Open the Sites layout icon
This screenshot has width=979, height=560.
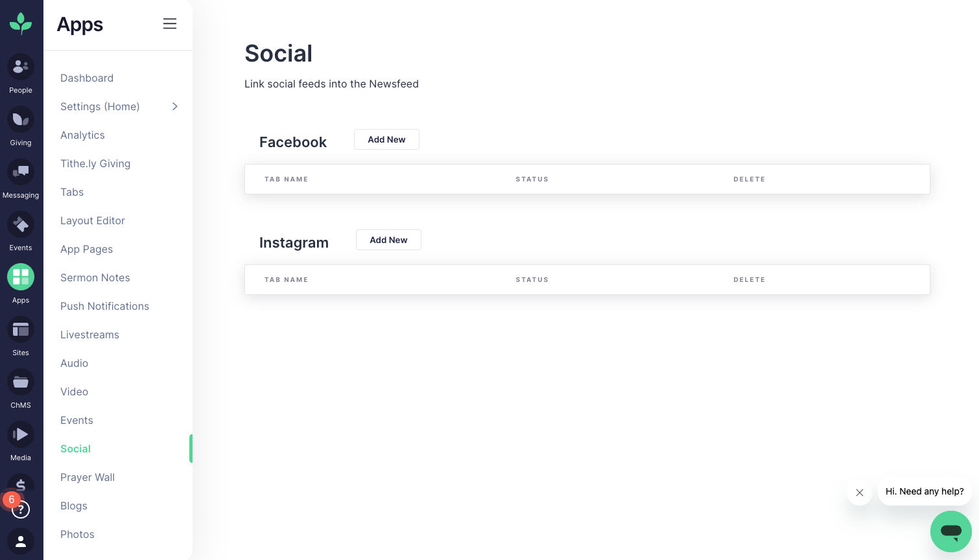21,329
